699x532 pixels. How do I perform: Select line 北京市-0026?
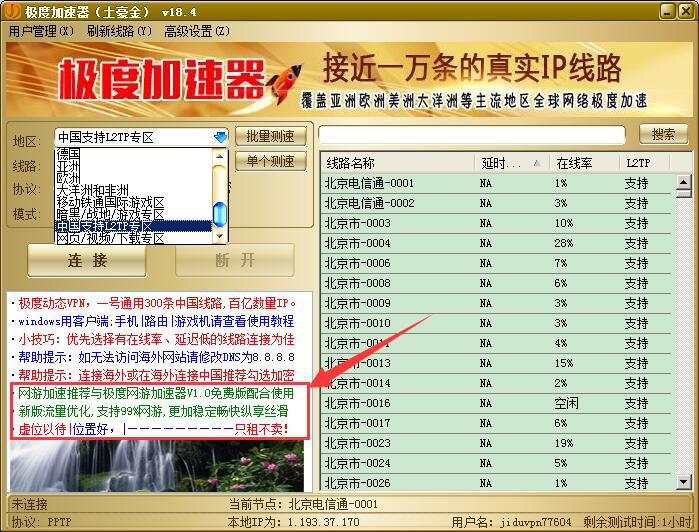pos(496,483)
